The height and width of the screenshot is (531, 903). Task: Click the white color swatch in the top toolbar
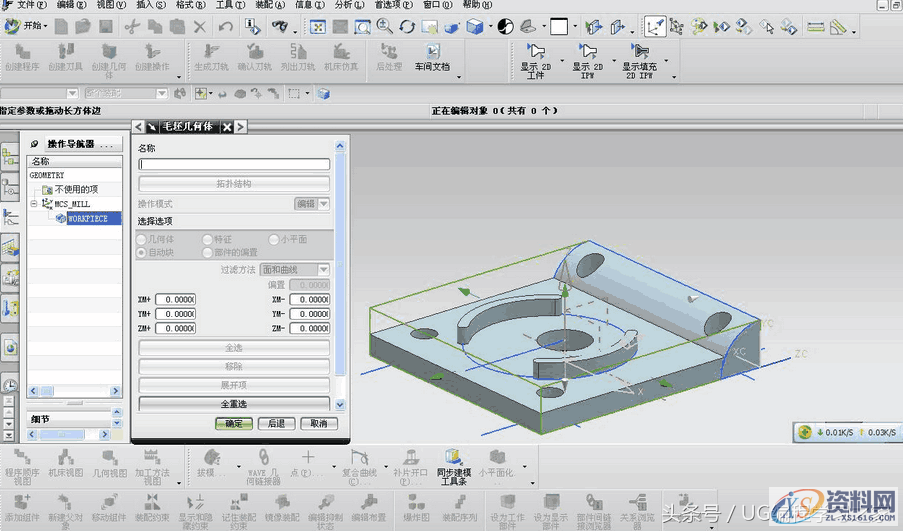[558, 27]
